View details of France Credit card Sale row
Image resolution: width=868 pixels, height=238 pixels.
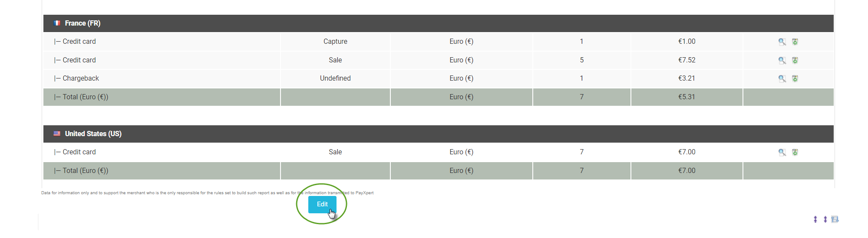pyautogui.click(x=782, y=60)
